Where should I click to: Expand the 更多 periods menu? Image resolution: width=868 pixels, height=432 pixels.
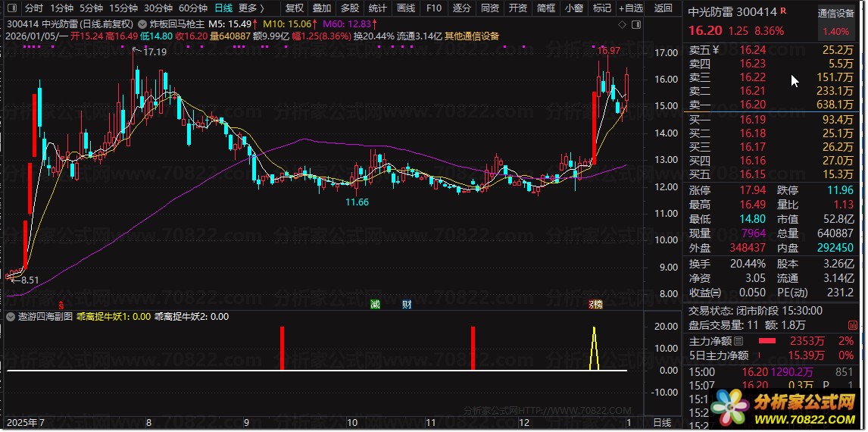click(251, 8)
